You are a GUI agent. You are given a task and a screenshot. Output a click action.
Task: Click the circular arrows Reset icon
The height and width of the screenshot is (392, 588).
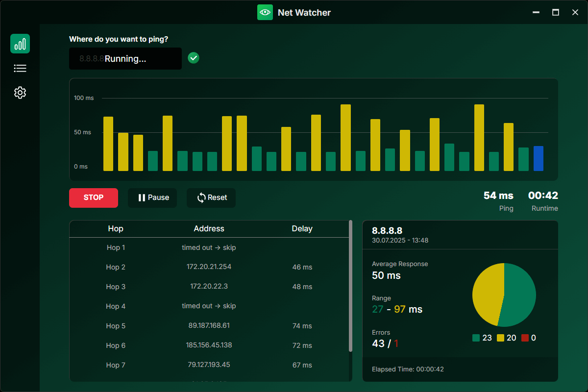pos(201,198)
